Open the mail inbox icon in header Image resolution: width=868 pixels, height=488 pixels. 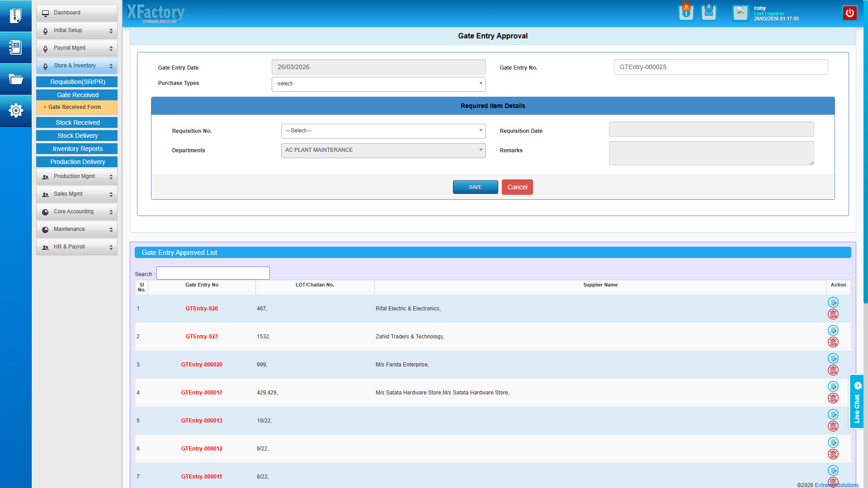[708, 13]
